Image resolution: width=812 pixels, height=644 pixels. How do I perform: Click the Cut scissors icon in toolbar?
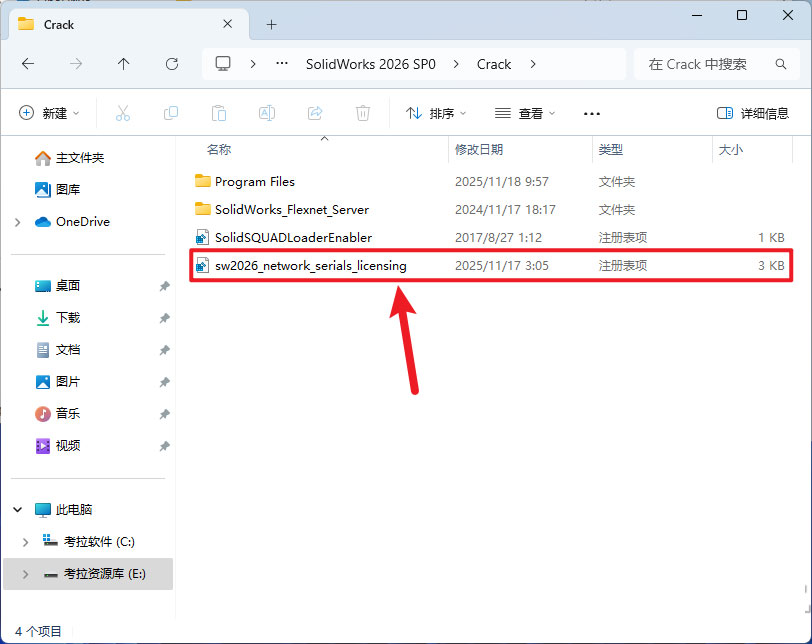pyautogui.click(x=123, y=114)
